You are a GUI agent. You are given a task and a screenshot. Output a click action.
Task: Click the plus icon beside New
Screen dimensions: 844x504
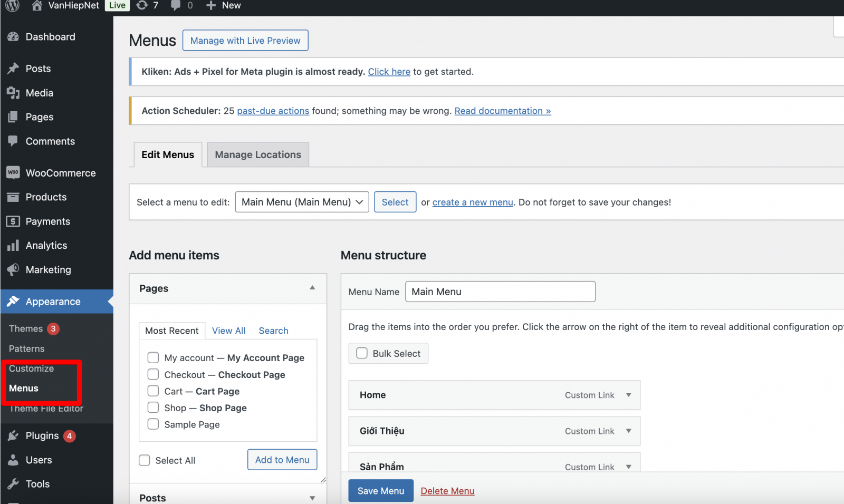pyautogui.click(x=211, y=5)
